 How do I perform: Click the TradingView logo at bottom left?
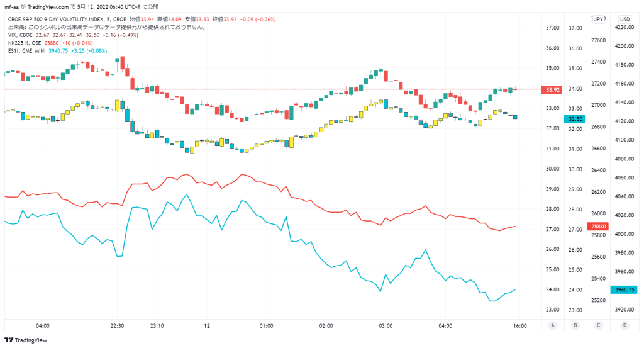pyautogui.click(x=25, y=340)
